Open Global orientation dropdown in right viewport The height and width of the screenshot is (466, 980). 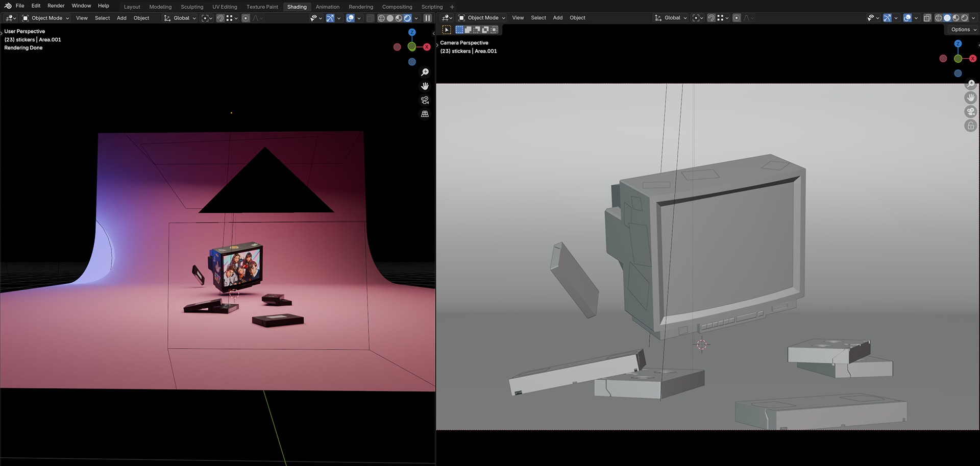(x=671, y=18)
